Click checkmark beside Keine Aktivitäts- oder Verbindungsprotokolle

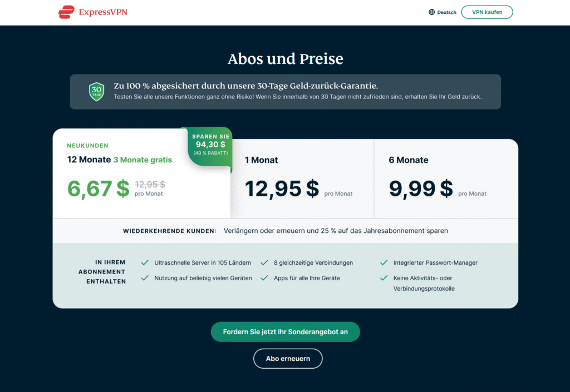point(384,277)
